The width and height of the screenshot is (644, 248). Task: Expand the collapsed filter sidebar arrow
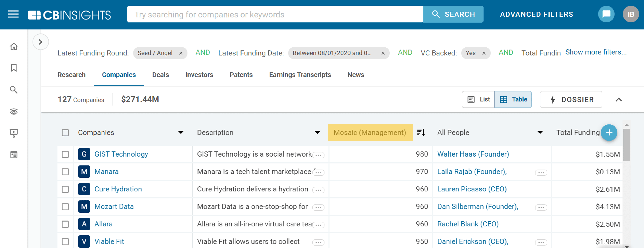pyautogui.click(x=40, y=42)
